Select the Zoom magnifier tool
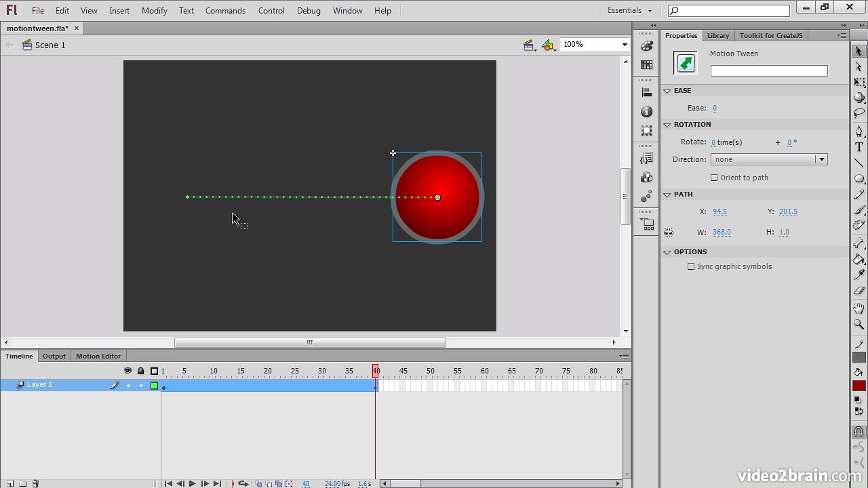Viewport: 868px width, 488px height. click(x=859, y=324)
